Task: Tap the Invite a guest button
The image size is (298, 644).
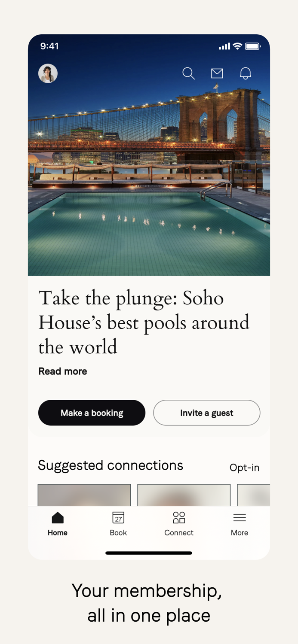Action: point(206,413)
